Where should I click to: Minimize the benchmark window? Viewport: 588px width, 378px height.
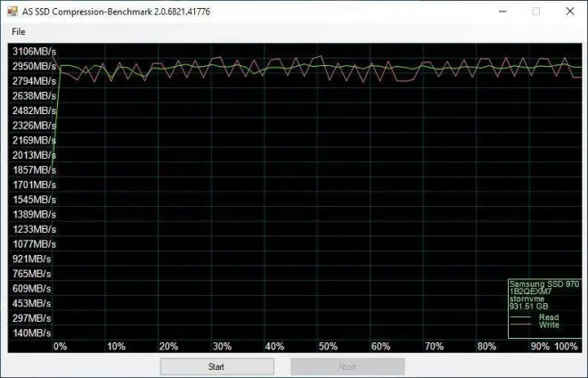[502, 11]
